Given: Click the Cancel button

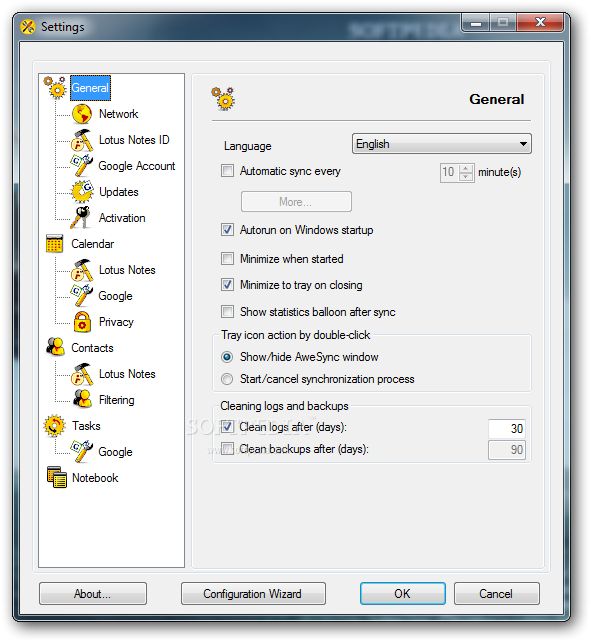Looking at the screenshot, I should 496,594.
